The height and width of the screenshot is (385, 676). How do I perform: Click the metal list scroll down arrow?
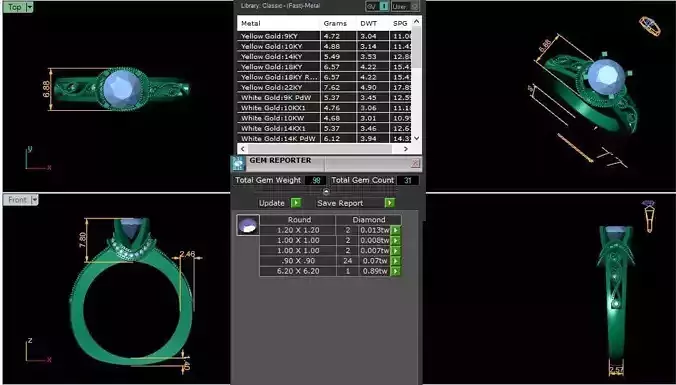(x=416, y=138)
